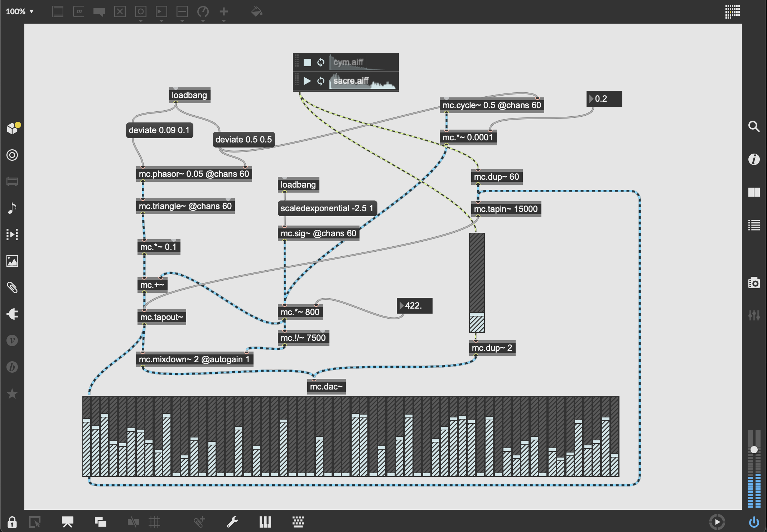This screenshot has height=532, width=767.
Task: Toggle loop for cym.aiff
Action: (x=321, y=62)
